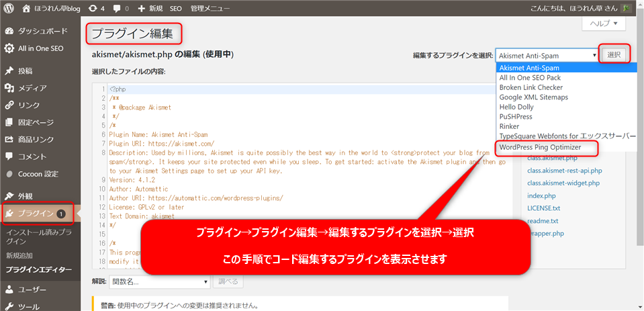Click the Plugin URI akismet.com code line
This screenshot has height=311, width=644.
tap(162, 143)
